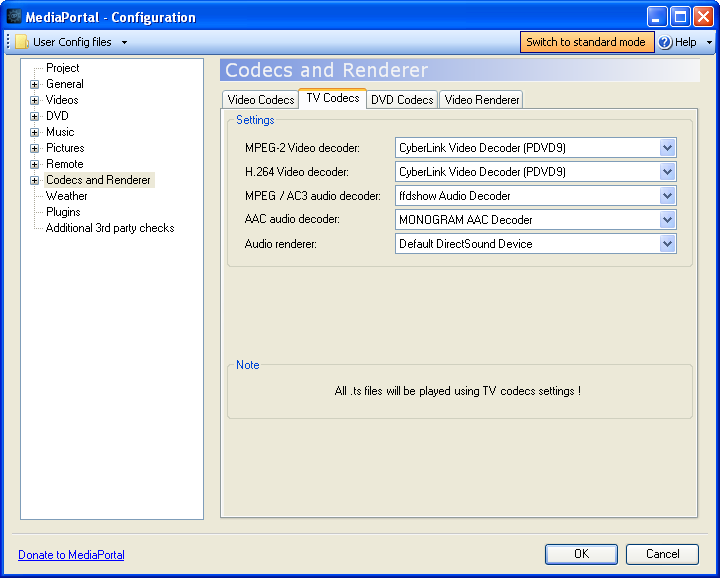Select Additional 3rd party checks item
Image resolution: width=720 pixels, height=578 pixels.
pyautogui.click(x=110, y=228)
